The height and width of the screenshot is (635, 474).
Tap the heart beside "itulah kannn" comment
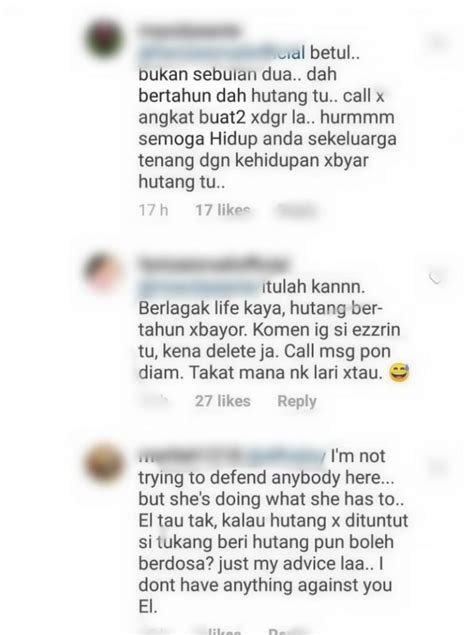(x=435, y=278)
